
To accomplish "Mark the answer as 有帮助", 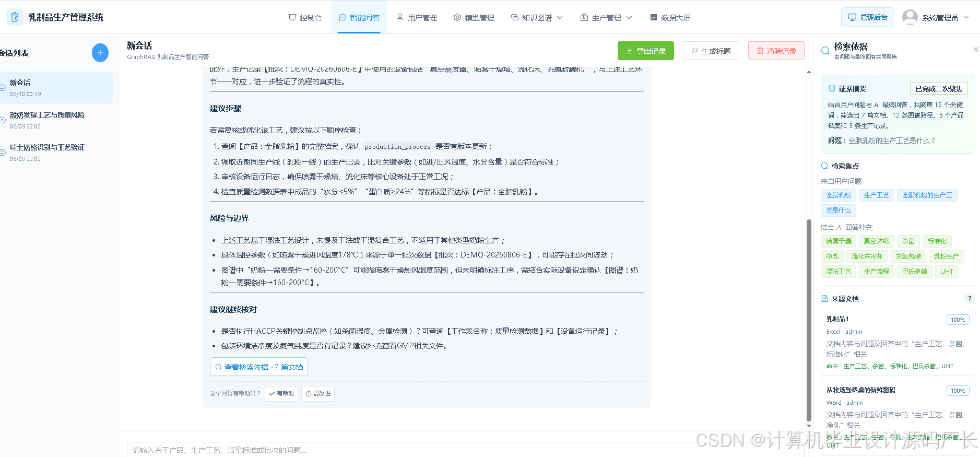I will click(281, 394).
